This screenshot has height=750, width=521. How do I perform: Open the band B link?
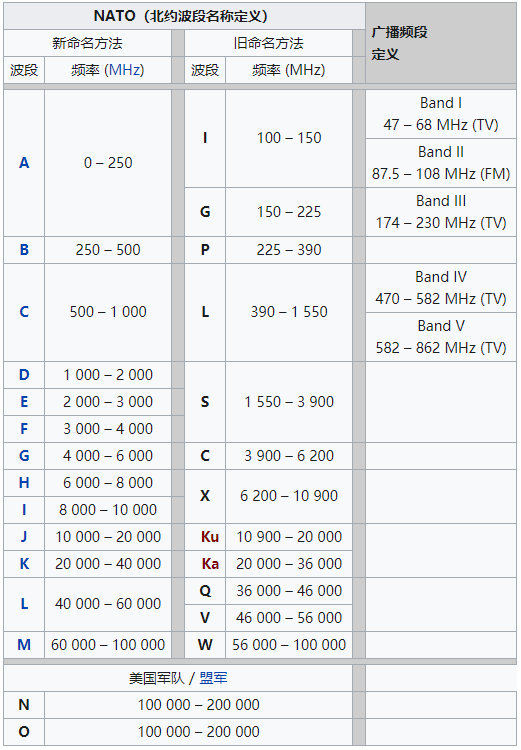coord(24,250)
